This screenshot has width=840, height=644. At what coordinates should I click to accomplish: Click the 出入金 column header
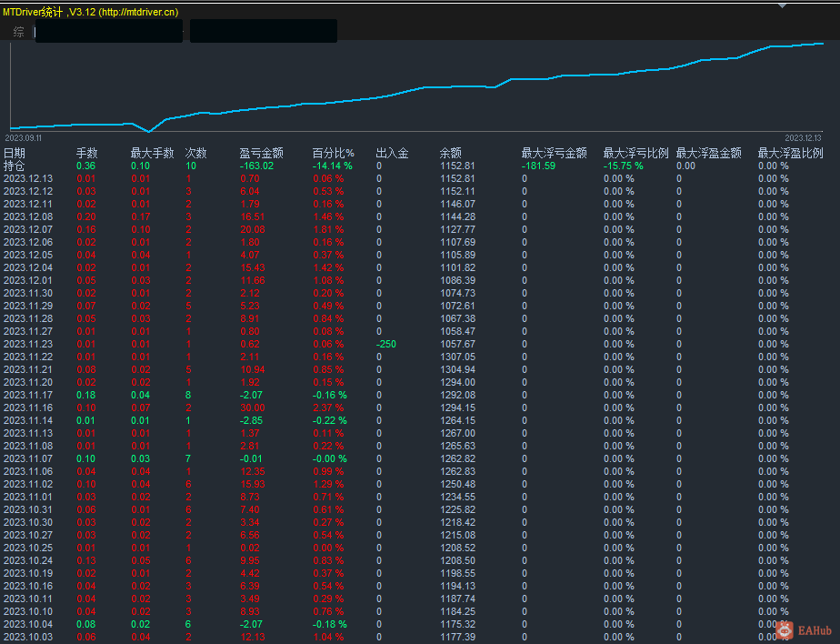pos(392,154)
